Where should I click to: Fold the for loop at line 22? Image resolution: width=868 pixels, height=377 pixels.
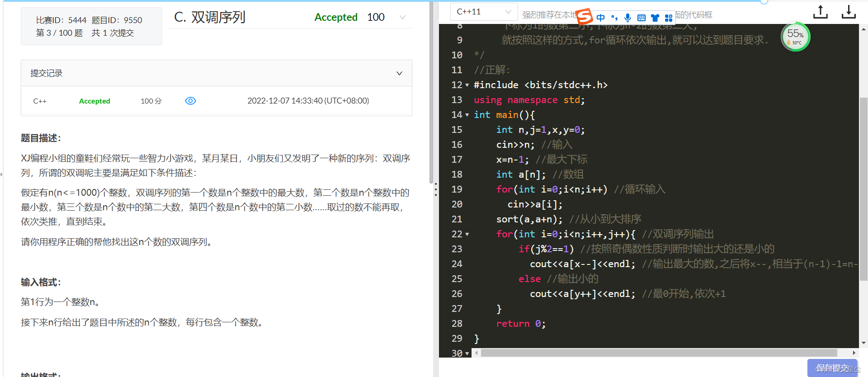(467, 234)
